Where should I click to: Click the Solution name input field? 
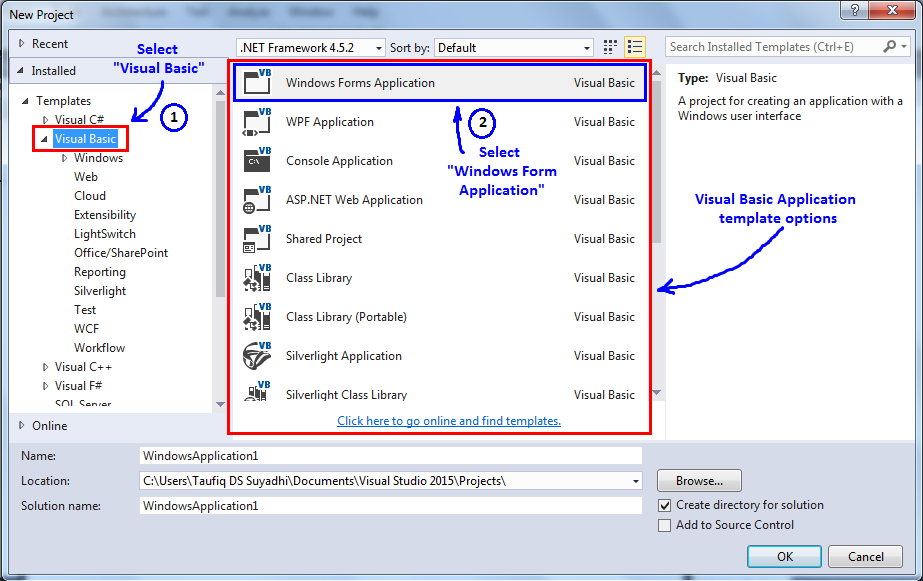[x=391, y=506]
